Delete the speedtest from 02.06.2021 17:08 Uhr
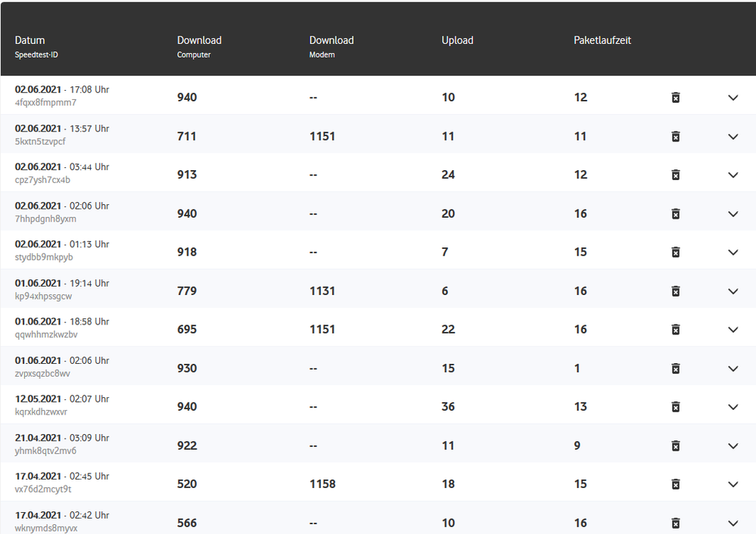Screen dimensions: 756x534 click(675, 97)
